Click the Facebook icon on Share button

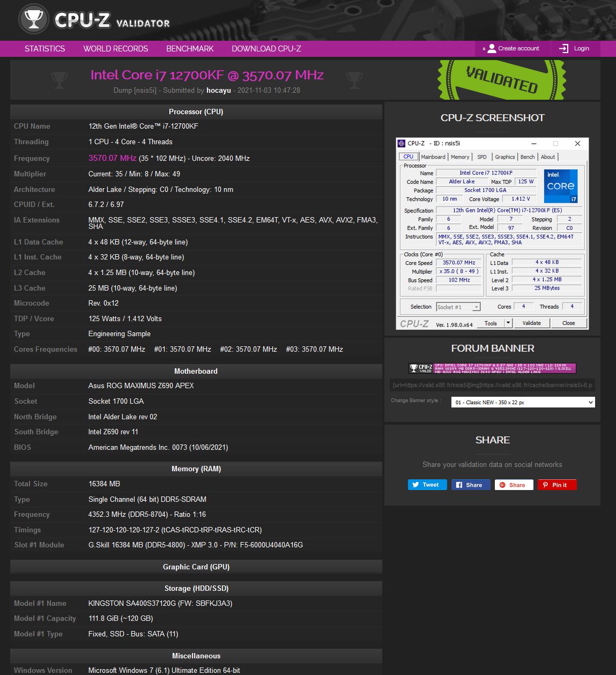pos(459,485)
